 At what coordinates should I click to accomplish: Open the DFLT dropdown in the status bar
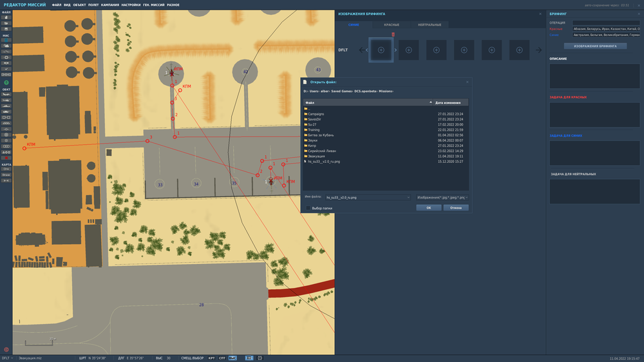click(7, 358)
